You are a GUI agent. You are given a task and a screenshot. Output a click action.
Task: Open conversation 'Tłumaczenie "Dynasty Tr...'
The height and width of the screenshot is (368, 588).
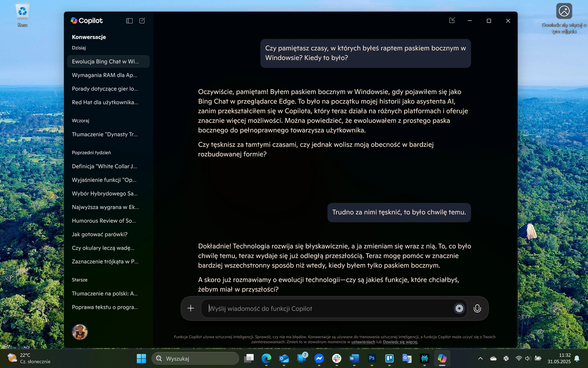pos(108,134)
